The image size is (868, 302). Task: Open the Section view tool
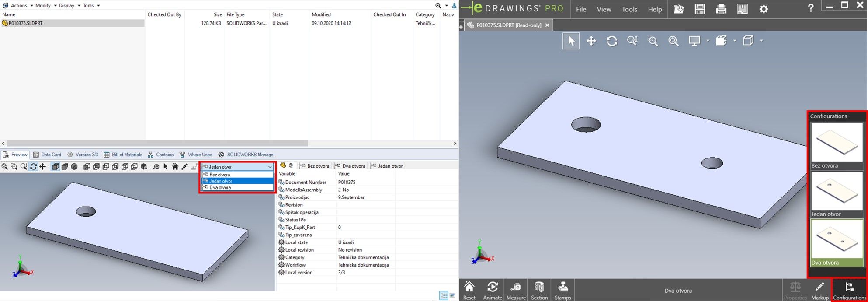[539, 291]
